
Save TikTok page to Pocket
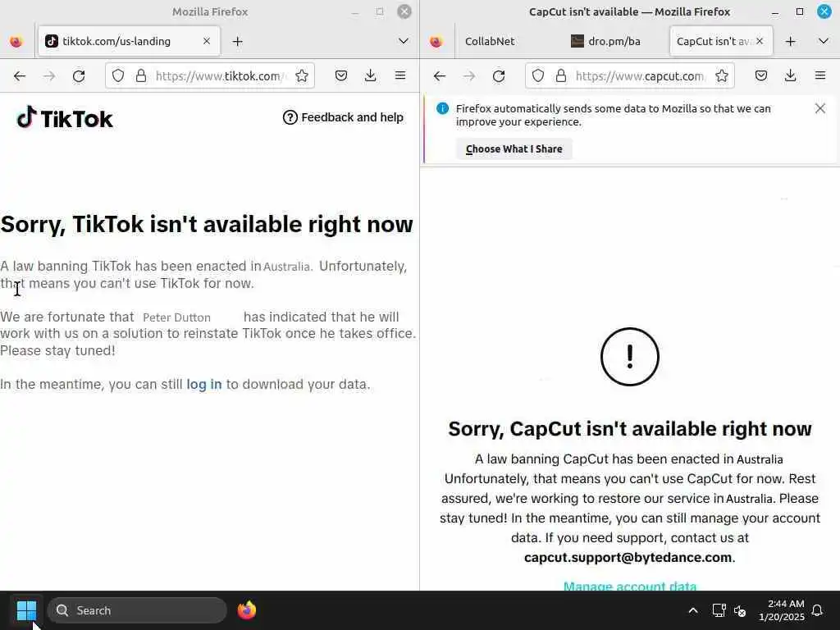(340, 76)
